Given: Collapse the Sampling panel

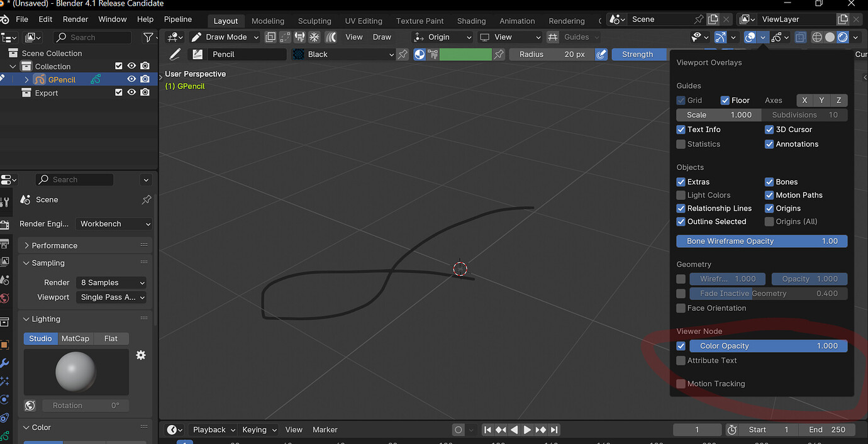Looking at the screenshot, I should click(86, 263).
